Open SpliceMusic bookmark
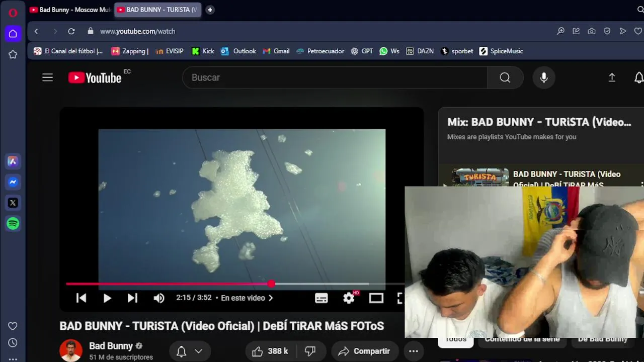The width and height of the screenshot is (644, 362). [x=501, y=51]
